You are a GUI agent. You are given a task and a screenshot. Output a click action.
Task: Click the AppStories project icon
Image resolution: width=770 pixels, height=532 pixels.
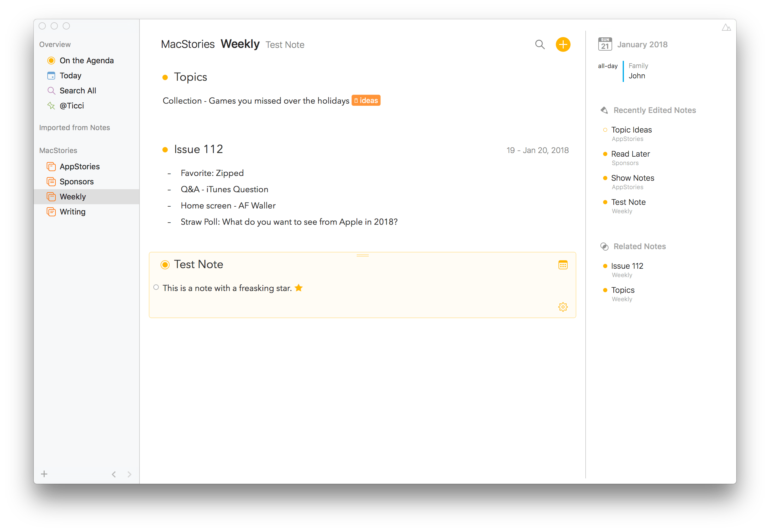coord(51,166)
